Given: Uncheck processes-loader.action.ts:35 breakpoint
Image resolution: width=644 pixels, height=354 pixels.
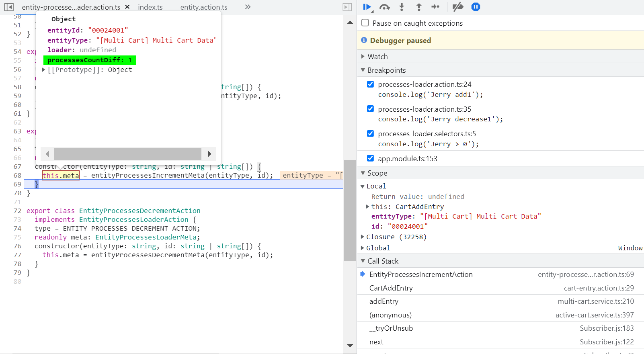Looking at the screenshot, I should coord(370,109).
